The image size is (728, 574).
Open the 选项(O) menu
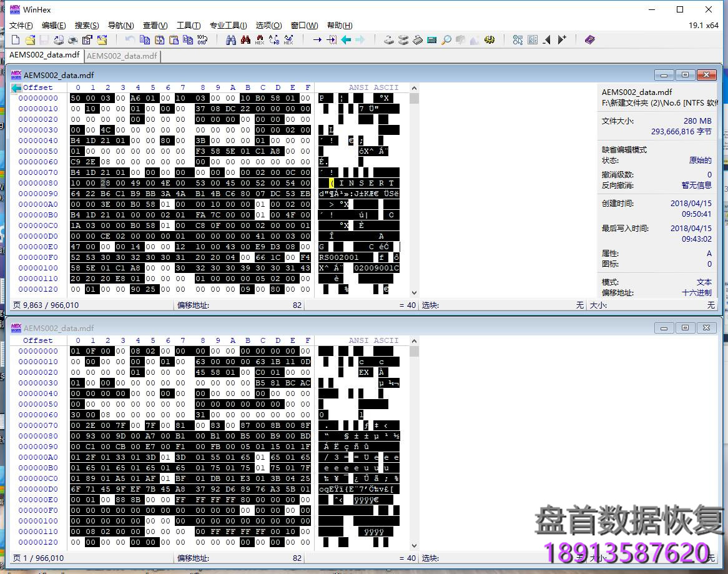(269, 25)
